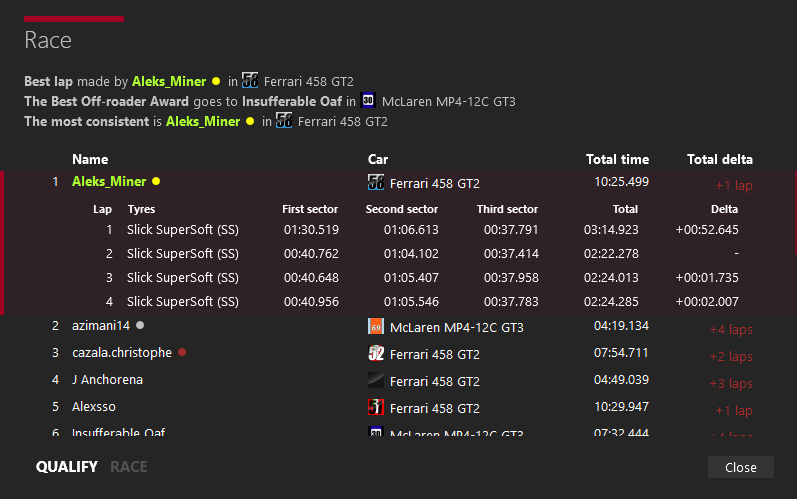This screenshot has width=797, height=499.
Task: Click the black Ferrari badge for J Anchorena
Action: pos(376,381)
